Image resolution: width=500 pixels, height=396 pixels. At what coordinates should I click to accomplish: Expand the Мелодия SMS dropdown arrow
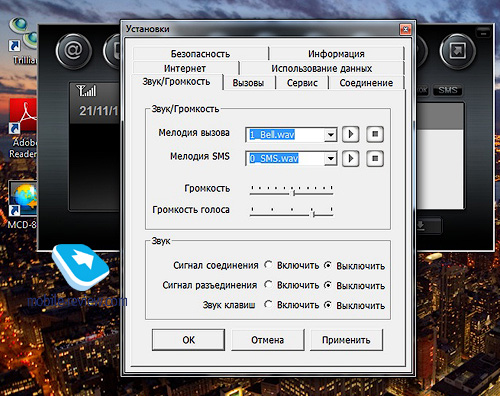click(x=330, y=159)
